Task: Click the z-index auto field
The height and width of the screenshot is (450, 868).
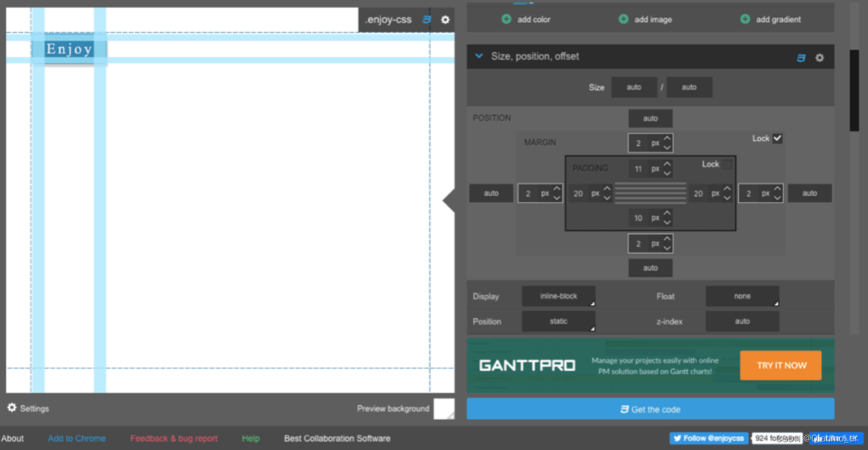Action: (x=742, y=322)
